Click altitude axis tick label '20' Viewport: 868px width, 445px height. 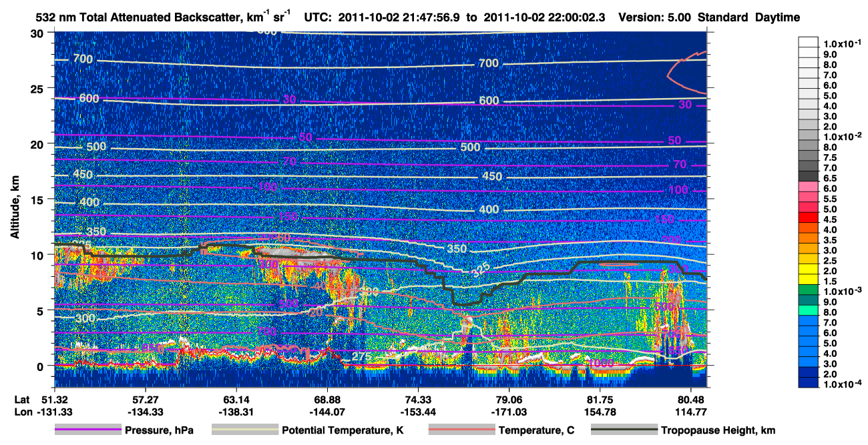[x=39, y=144]
